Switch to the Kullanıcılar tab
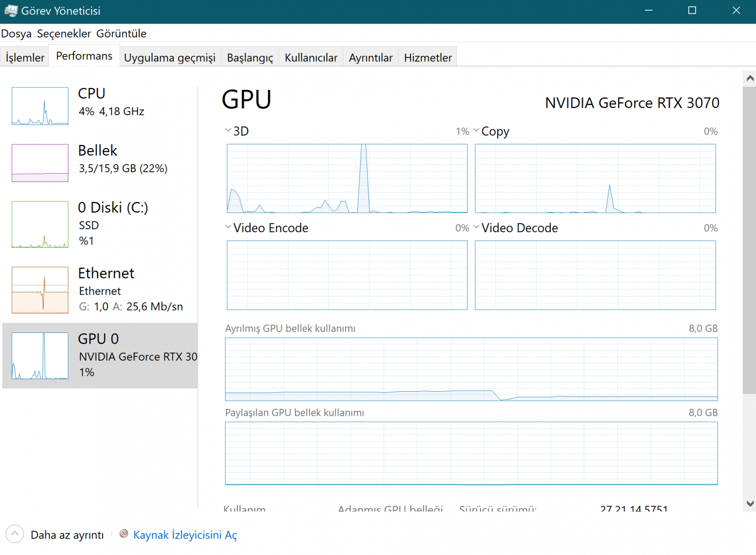756x555 pixels. 311,58
